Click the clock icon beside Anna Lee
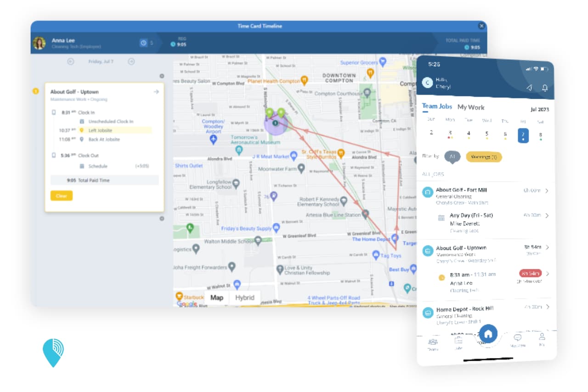Image resolution: width=588 pixels, height=392 pixels. pos(143,43)
